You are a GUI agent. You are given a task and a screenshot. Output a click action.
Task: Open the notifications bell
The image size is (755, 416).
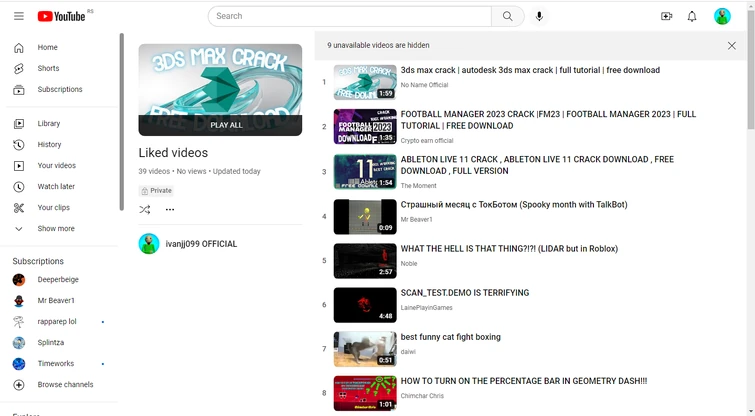click(692, 16)
